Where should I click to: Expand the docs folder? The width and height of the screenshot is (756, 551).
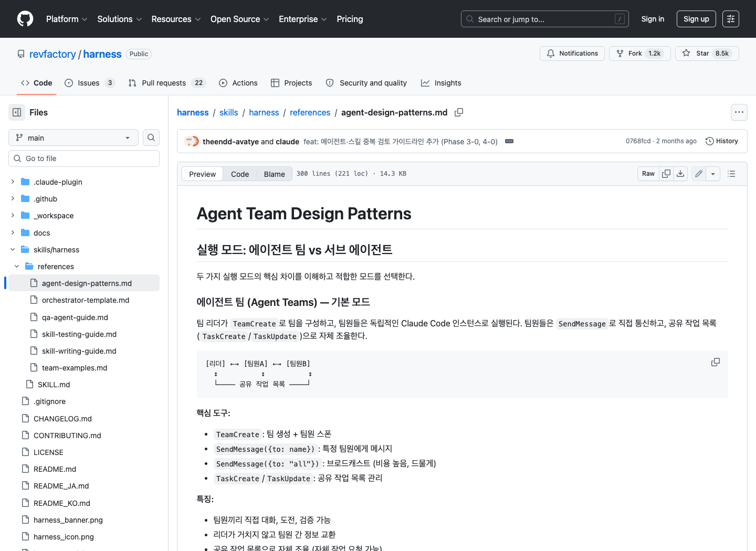(13, 232)
